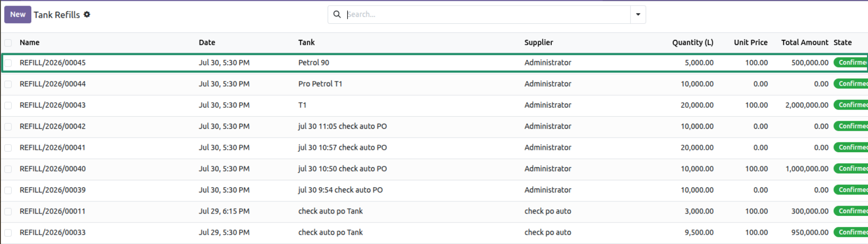Viewport: 868px width, 244px height.
Task: Click 'jul 30 10:57 check auto PO' tank
Action: point(343,148)
